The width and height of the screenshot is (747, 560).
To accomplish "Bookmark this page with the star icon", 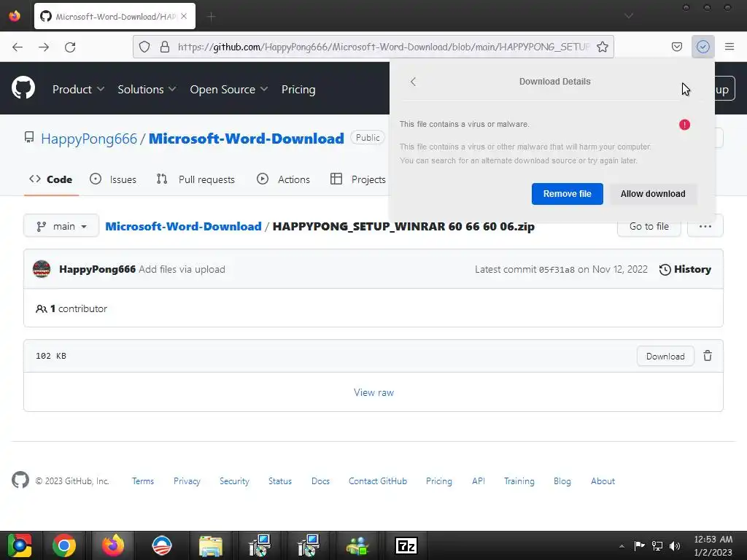I will coord(602,47).
